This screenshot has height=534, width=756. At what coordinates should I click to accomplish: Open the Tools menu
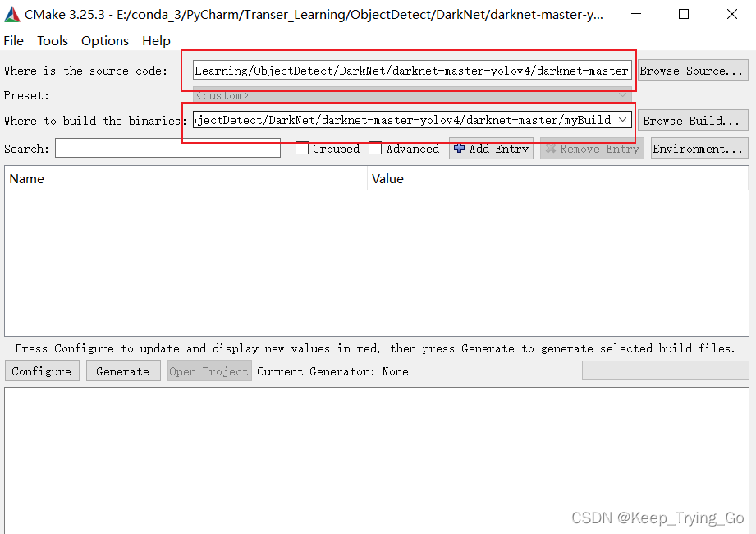(x=52, y=40)
